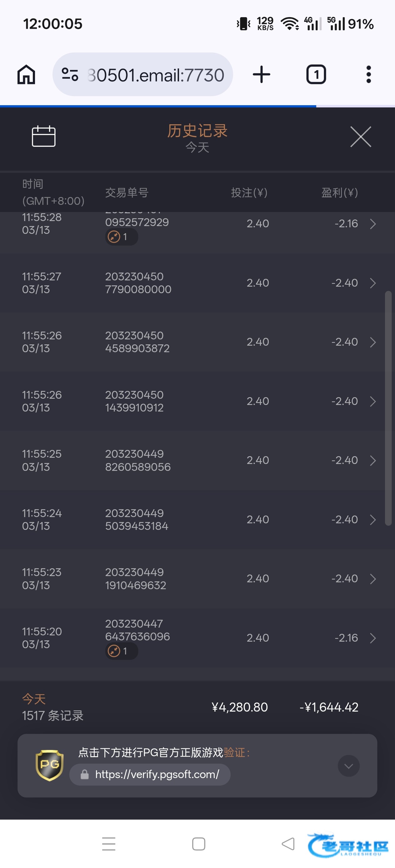
Task: Open a new browser tab
Action: [x=262, y=75]
